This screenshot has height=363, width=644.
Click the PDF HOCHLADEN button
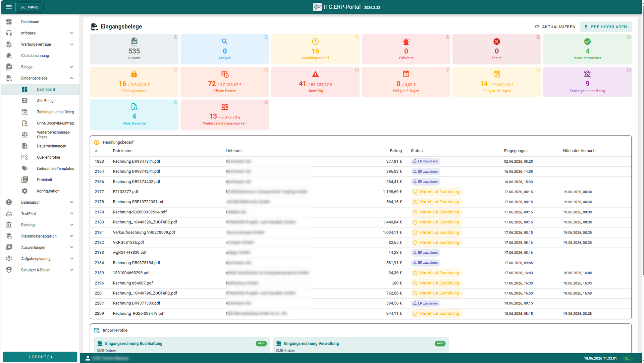pos(605,27)
